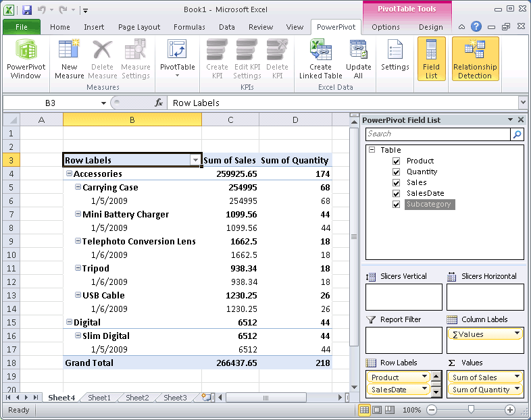This screenshot has width=531, height=420.
Task: Select the Grand Total cell
Action: (132, 363)
